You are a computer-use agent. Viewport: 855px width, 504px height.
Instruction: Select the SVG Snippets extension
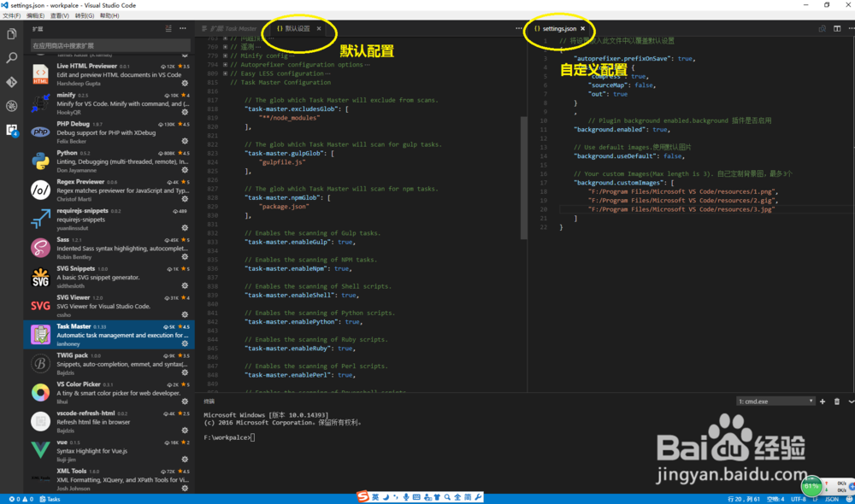109,276
